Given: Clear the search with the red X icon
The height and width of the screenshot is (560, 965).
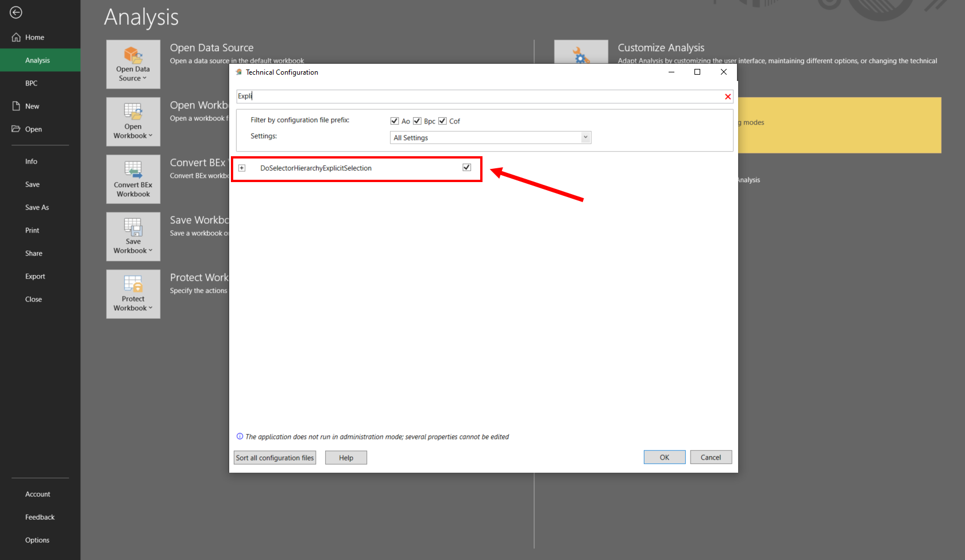Looking at the screenshot, I should (x=728, y=96).
